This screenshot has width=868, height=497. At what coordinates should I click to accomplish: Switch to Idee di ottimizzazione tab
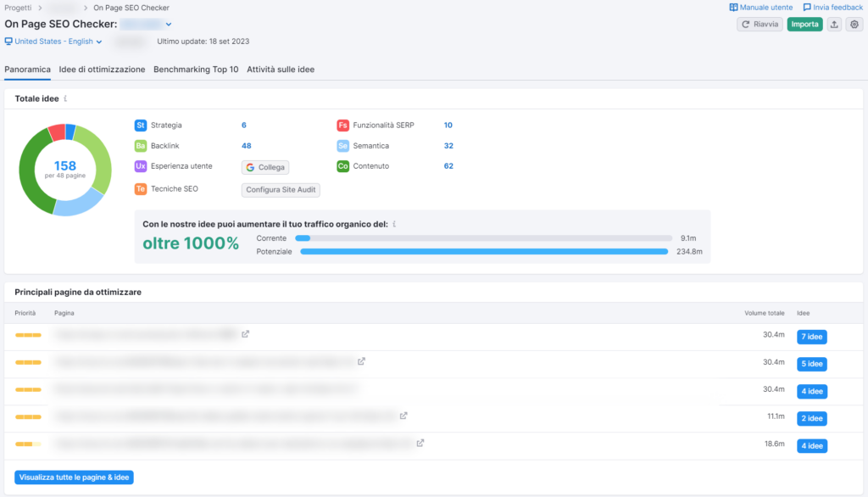(102, 70)
